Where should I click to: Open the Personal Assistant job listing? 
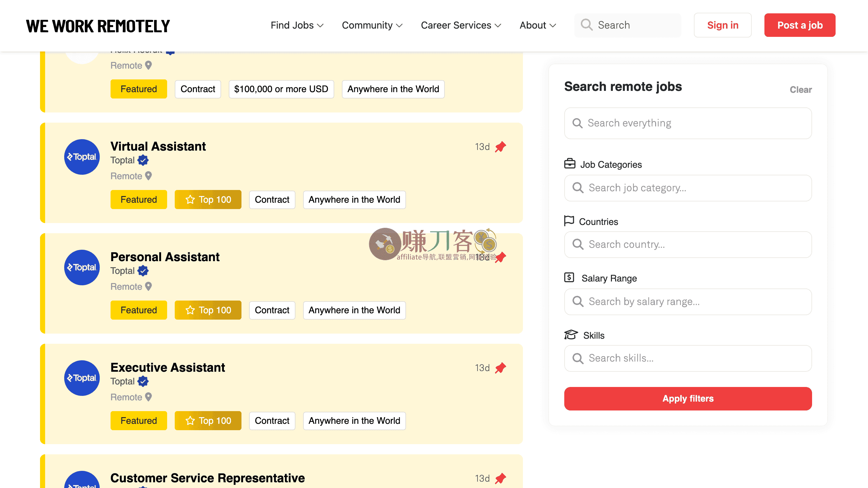[165, 257]
